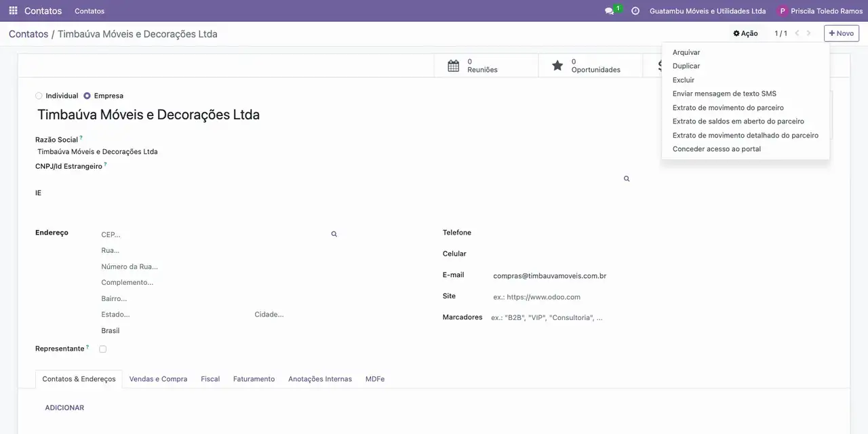Click the record pager 1 / 1

point(781,33)
